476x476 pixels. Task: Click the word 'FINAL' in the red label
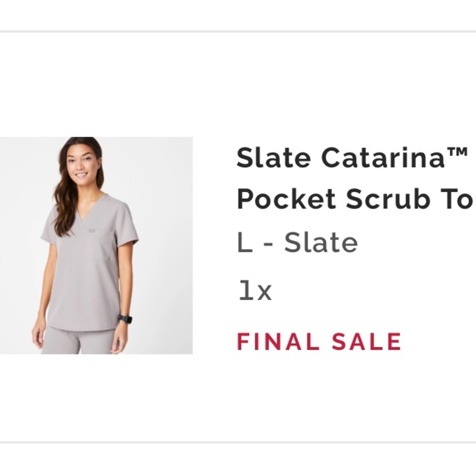278,341
